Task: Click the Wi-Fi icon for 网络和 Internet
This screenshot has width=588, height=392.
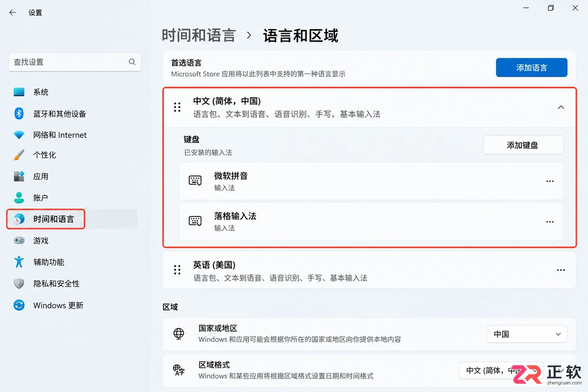Action: point(19,135)
